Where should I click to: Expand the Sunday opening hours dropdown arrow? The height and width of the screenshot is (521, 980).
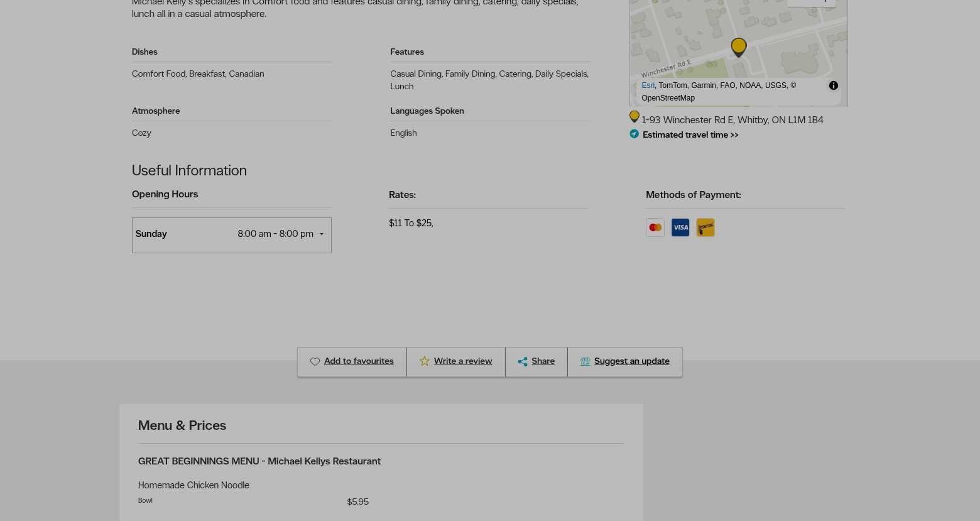point(322,234)
